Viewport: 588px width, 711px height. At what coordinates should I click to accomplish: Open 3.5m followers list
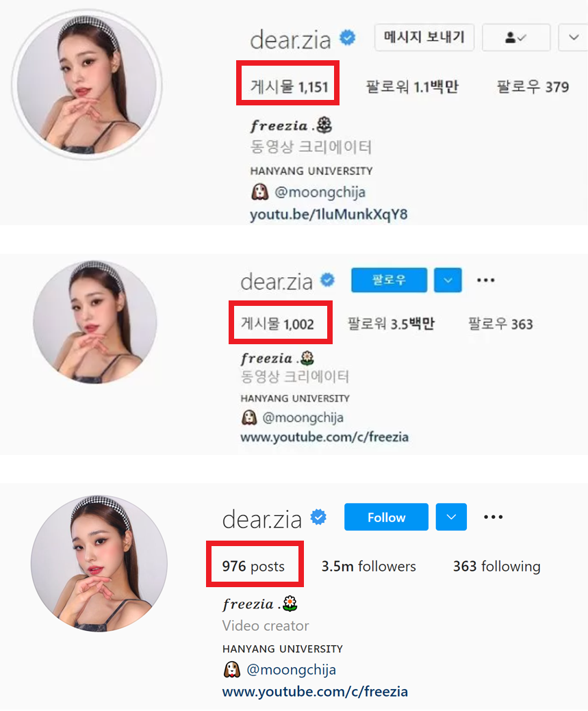(368, 567)
